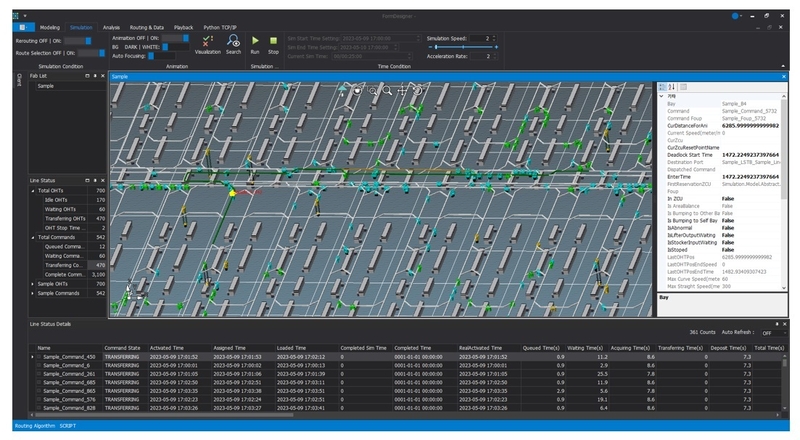Choose the rotate/orbit viewport icon

click(x=358, y=91)
